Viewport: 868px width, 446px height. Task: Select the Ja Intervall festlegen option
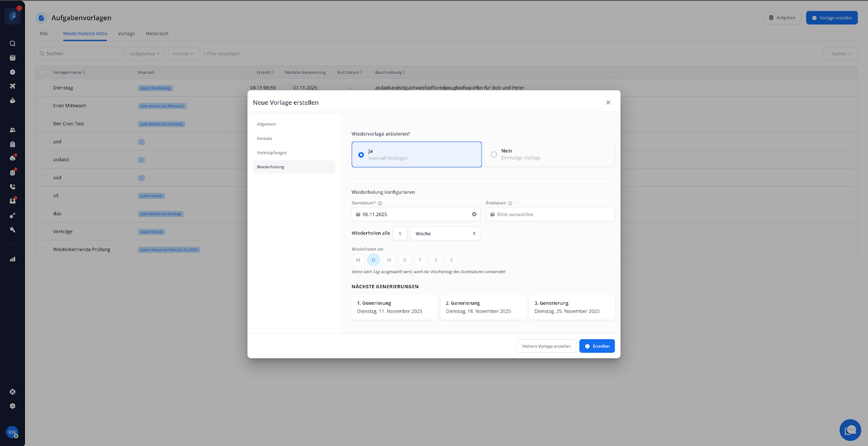pyautogui.click(x=416, y=155)
